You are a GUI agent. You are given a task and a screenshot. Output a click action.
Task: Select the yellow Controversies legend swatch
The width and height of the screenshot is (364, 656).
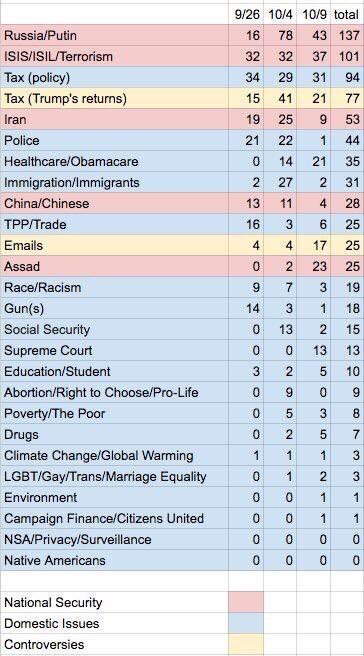tap(246, 645)
